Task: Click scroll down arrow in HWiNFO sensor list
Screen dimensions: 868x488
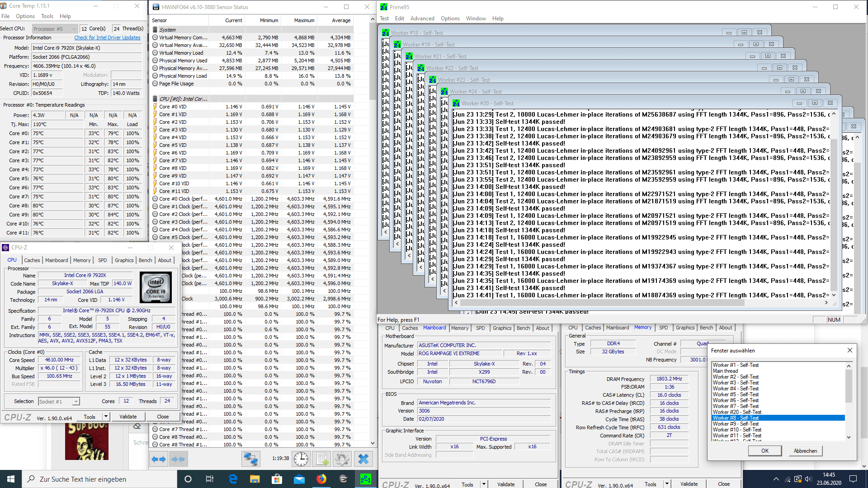Action: coord(373,444)
